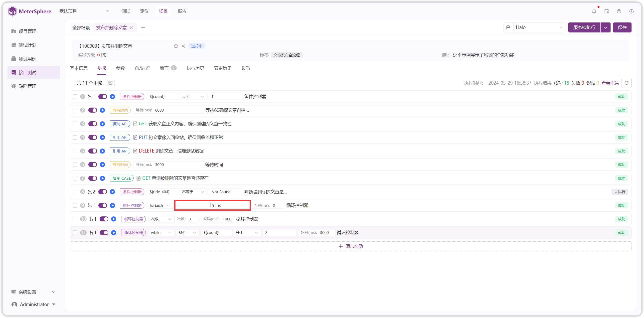Run the DELETE 删除文章 step play icon
Image resolution: width=644 pixels, height=318 pixels.
point(103,151)
